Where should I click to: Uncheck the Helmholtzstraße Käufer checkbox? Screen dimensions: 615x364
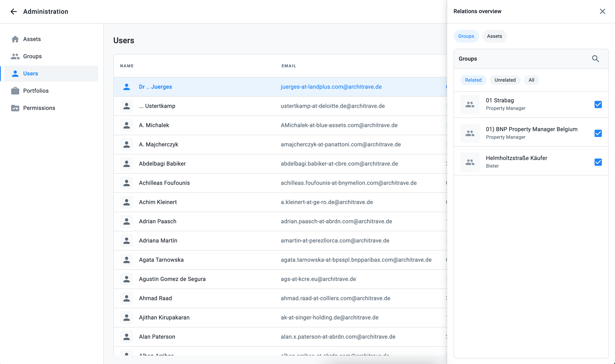point(598,162)
